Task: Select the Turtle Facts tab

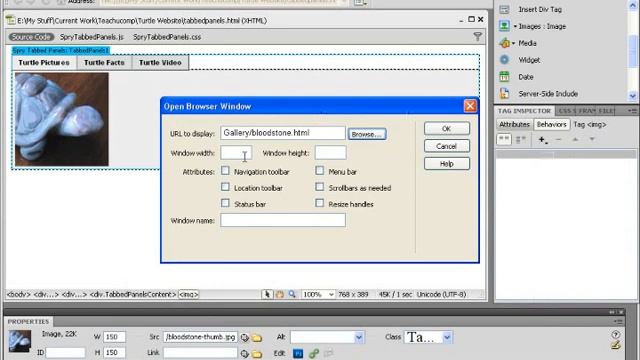Action: 104,62
